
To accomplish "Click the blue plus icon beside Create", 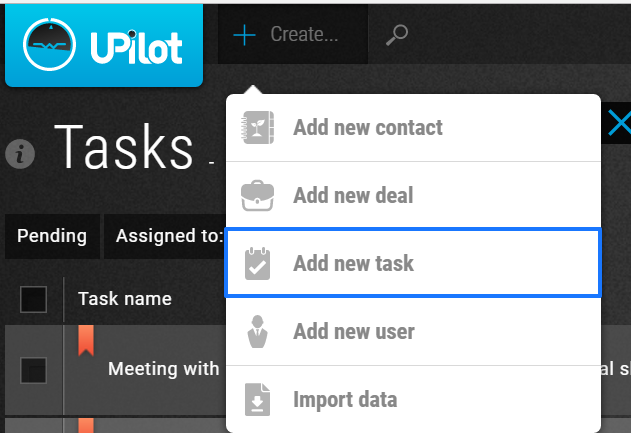I will click(x=244, y=35).
